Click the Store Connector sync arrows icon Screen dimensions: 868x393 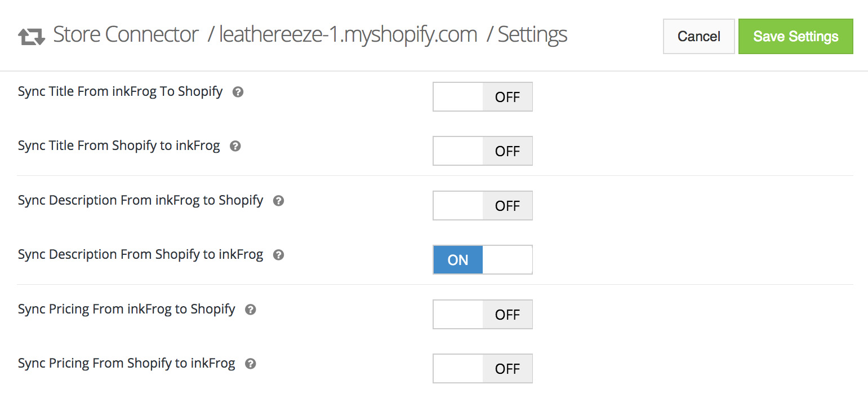click(x=32, y=37)
